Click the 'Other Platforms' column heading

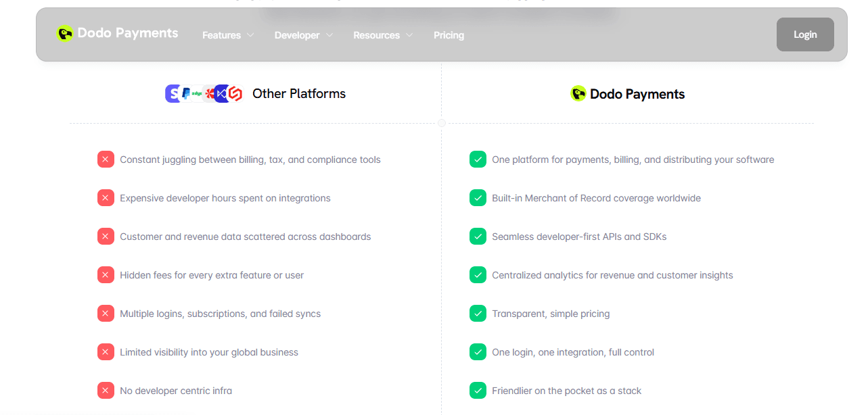[x=299, y=94]
